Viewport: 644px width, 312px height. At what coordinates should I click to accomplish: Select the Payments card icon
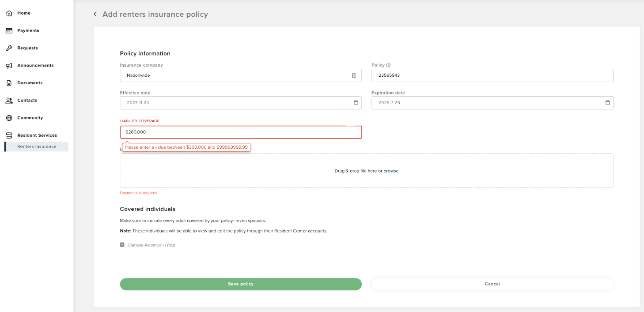pos(9,30)
